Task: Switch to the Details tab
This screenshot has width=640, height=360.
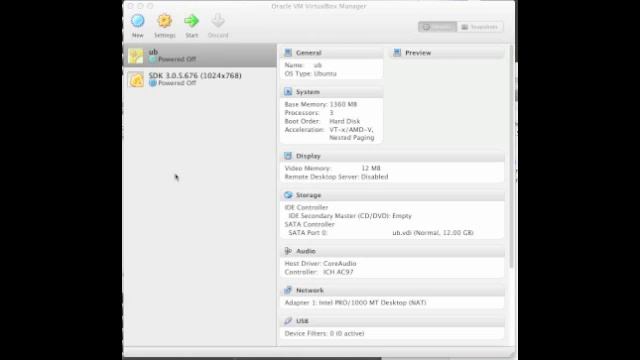Action: click(x=438, y=27)
